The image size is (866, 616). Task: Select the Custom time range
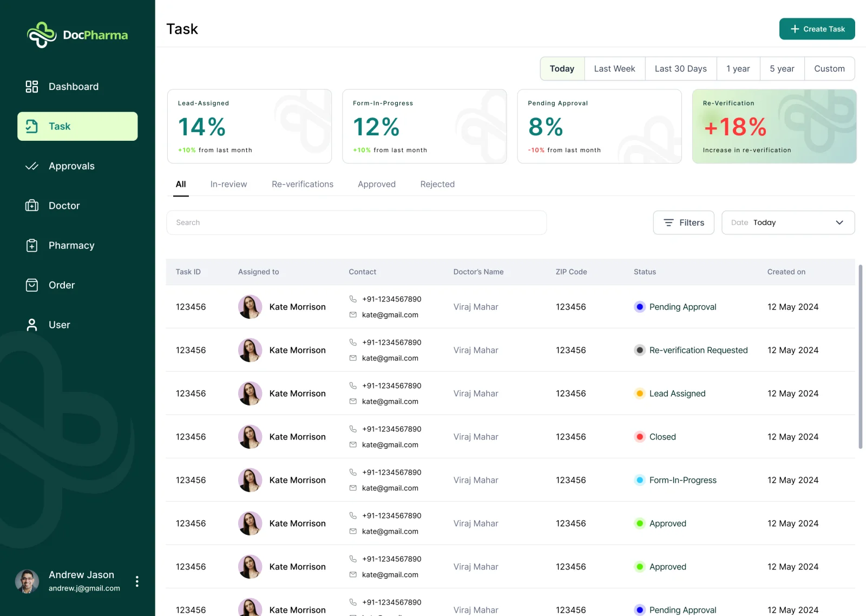tap(829, 69)
